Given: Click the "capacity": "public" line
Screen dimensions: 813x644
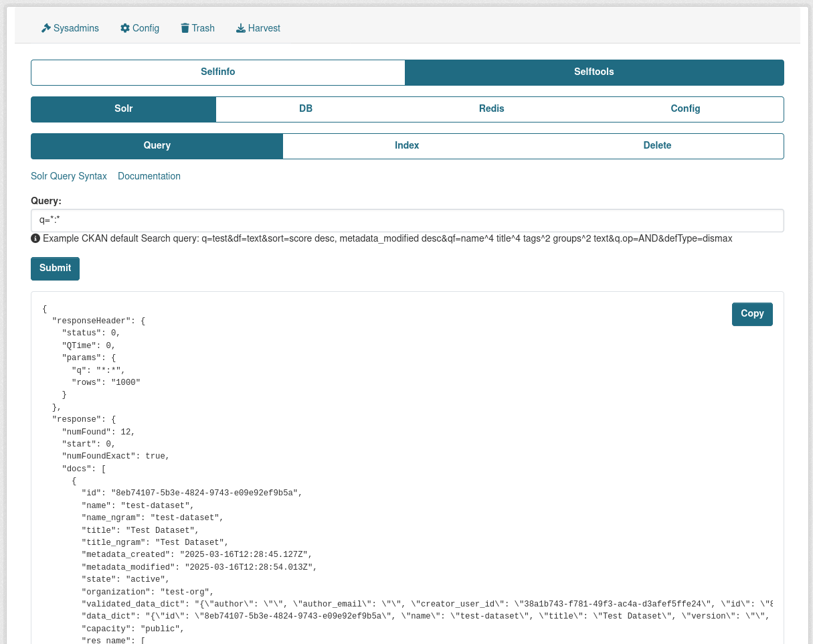Looking at the screenshot, I should coord(133,629).
